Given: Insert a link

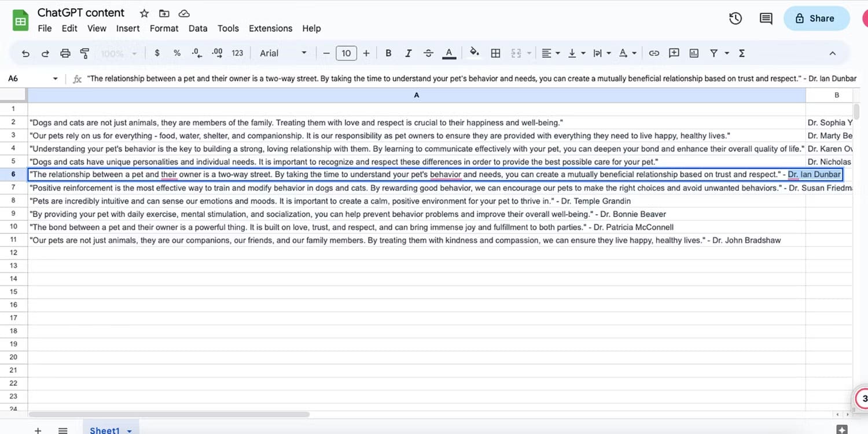Looking at the screenshot, I should point(653,53).
